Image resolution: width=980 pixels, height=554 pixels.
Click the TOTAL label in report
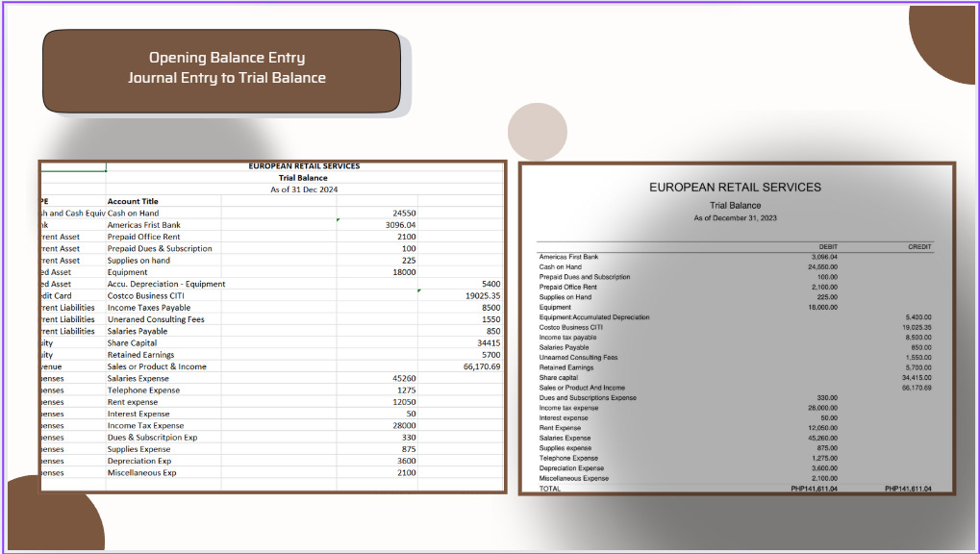pos(550,489)
